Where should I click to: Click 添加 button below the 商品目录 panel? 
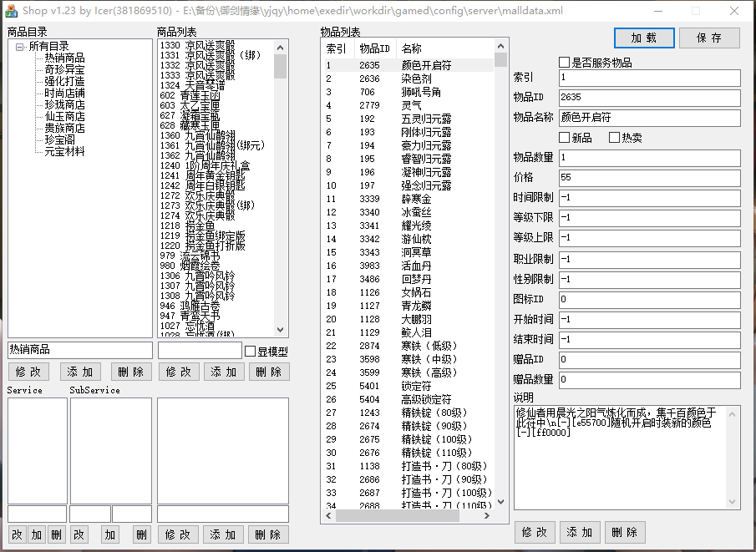(x=80, y=372)
